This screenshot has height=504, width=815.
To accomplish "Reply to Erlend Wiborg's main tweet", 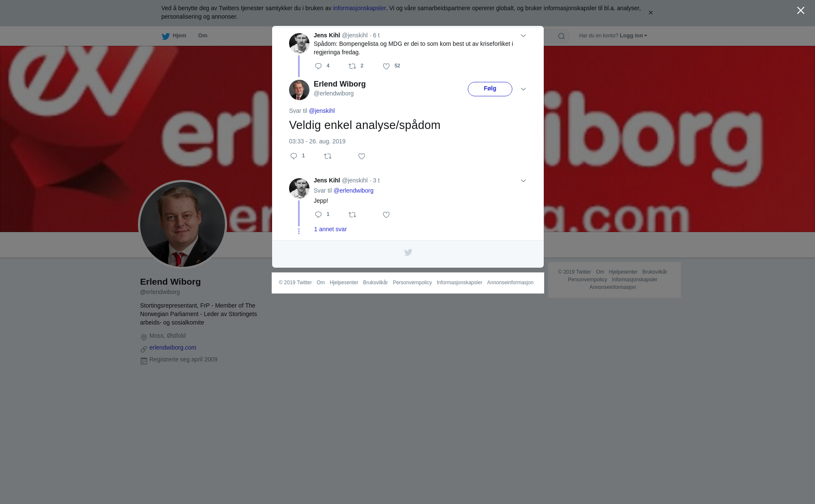I will click(x=294, y=156).
